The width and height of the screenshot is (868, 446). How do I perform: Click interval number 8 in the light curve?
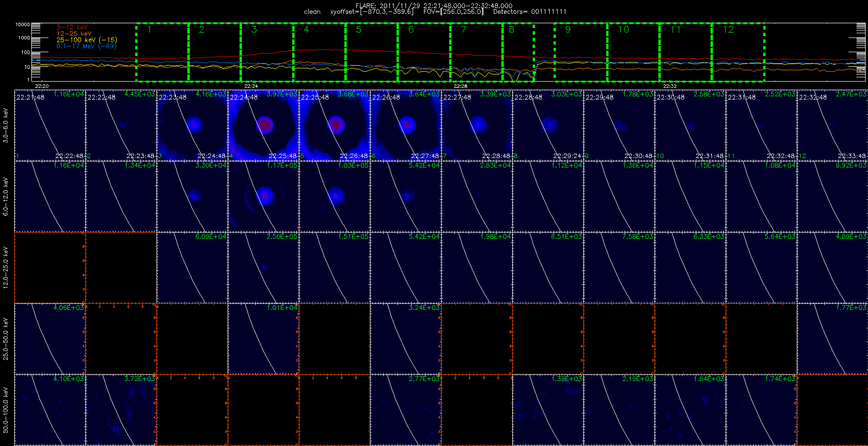(518, 52)
